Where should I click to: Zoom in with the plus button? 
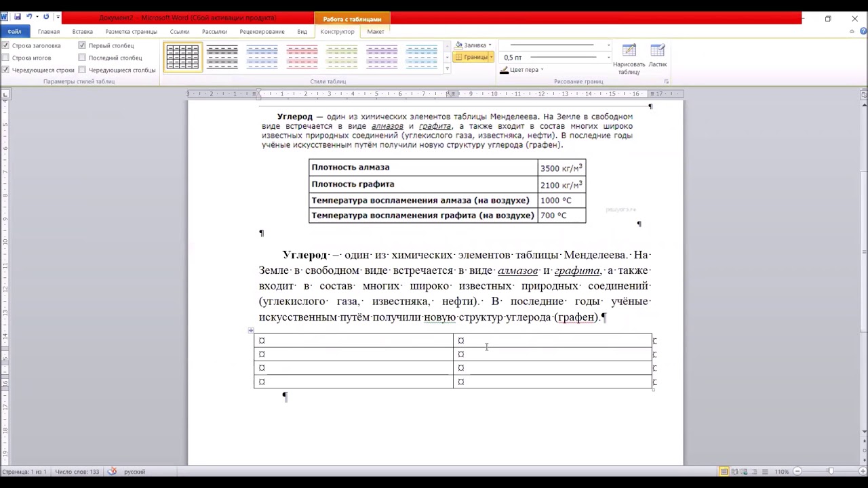862,472
